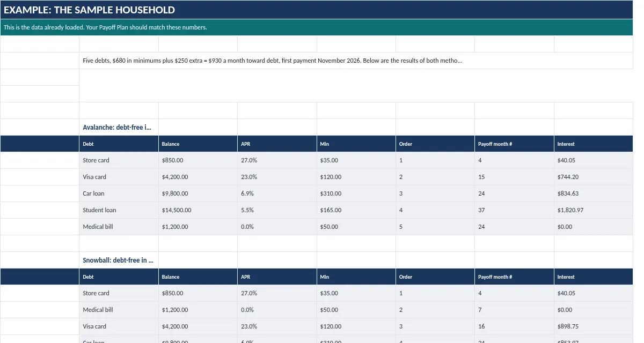Click the Avalanche Store card balance "$850.00"
644x343 pixels.
(x=197, y=160)
